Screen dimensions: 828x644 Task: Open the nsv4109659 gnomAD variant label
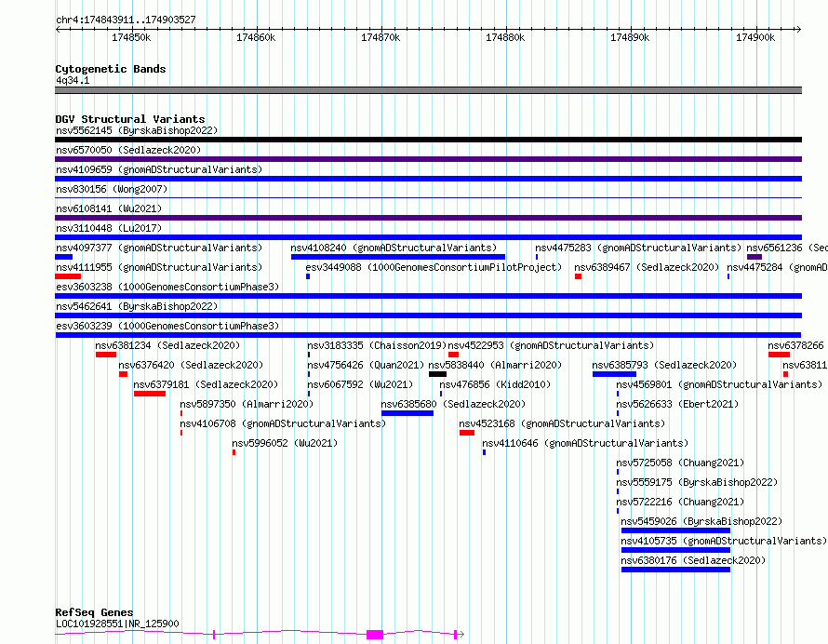point(159,169)
